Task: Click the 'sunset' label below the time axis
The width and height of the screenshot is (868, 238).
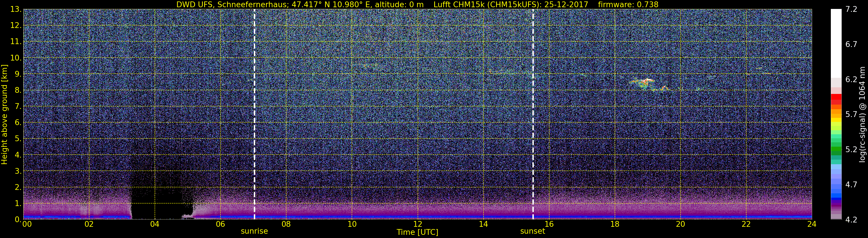Action: click(533, 231)
